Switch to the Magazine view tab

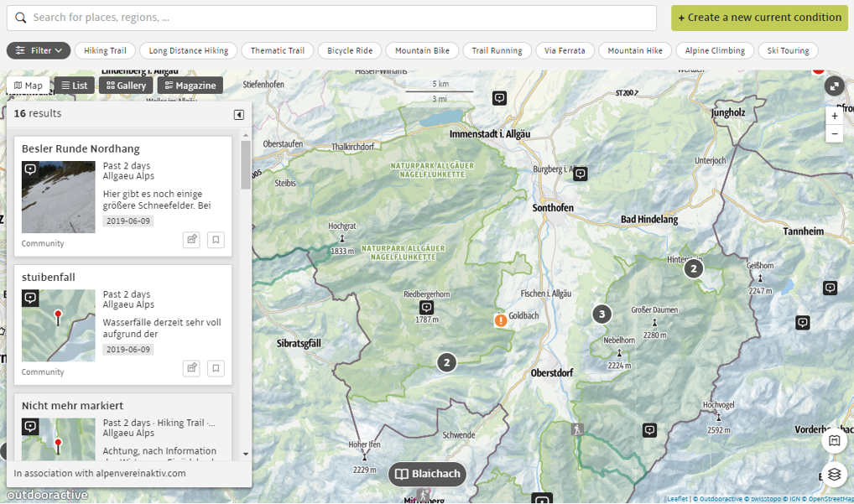tap(190, 86)
